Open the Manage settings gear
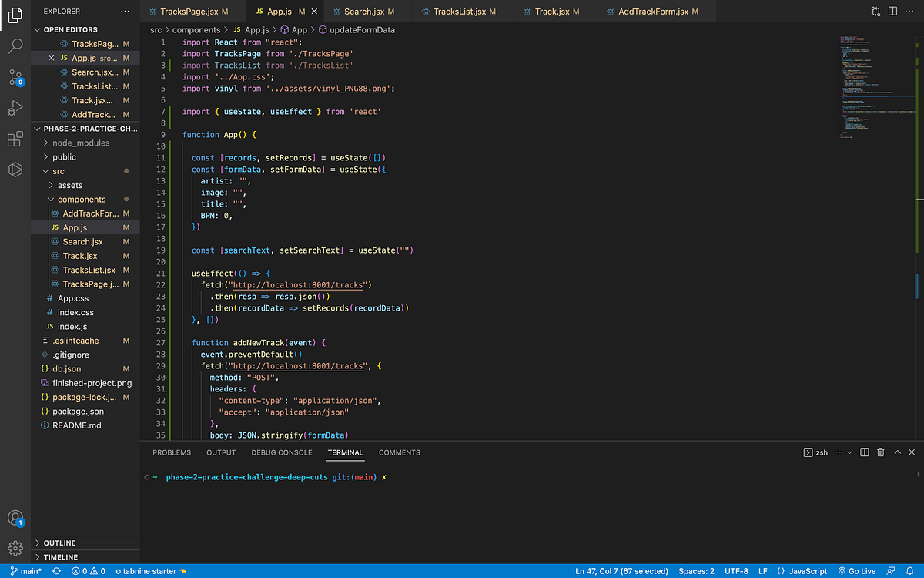The image size is (924, 578). [15, 547]
